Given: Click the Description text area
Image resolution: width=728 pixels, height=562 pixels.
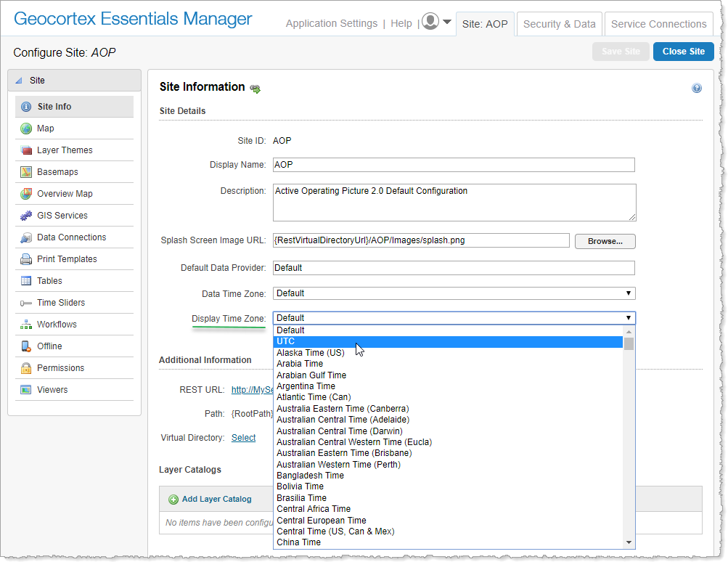Looking at the screenshot, I should click(454, 203).
